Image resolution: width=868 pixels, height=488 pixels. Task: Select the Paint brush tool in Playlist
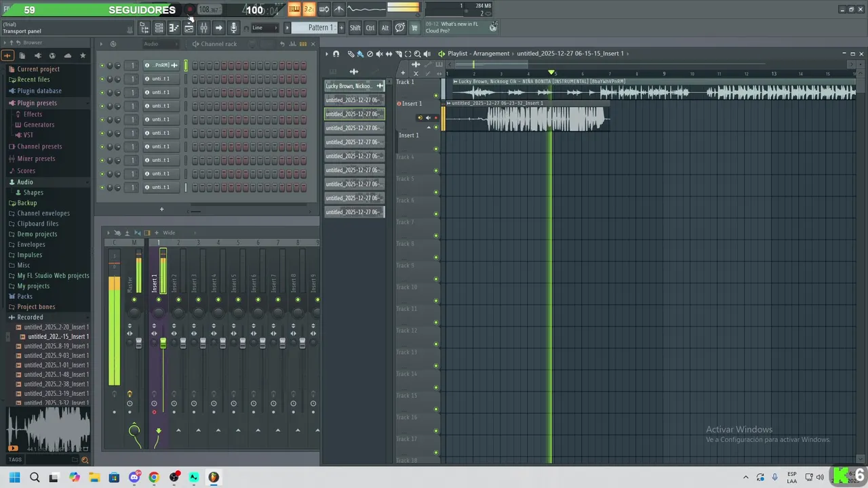360,54
